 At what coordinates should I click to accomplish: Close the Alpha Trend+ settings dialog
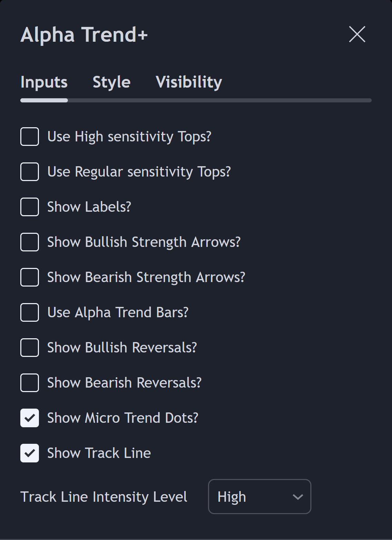click(x=357, y=34)
